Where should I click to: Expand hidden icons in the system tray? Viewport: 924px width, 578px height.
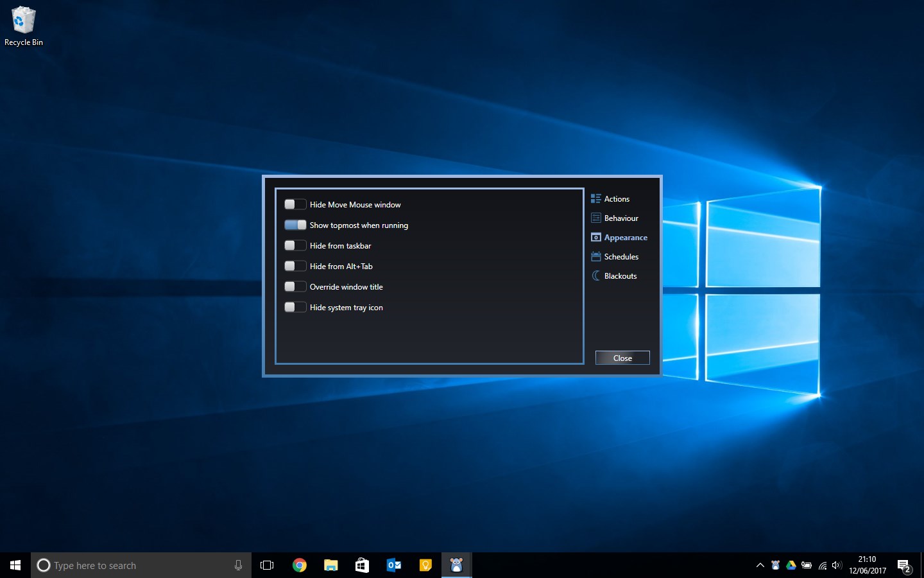pyautogui.click(x=760, y=566)
